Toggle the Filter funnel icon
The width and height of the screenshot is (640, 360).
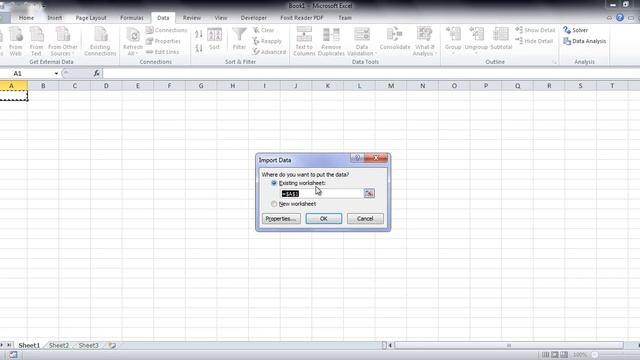pyautogui.click(x=239, y=39)
